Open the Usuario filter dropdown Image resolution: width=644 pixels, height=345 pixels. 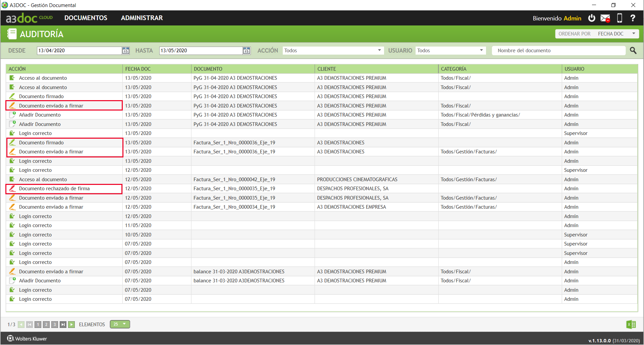[450, 51]
